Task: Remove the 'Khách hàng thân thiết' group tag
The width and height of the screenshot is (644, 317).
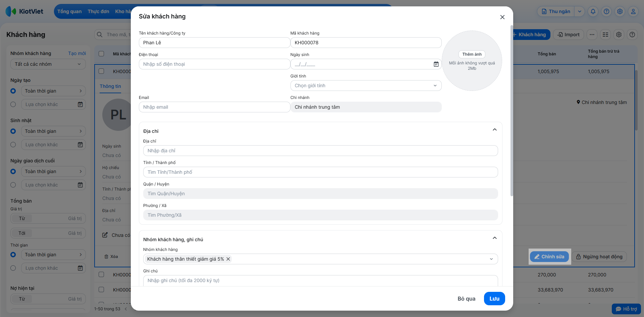Action: click(x=228, y=259)
